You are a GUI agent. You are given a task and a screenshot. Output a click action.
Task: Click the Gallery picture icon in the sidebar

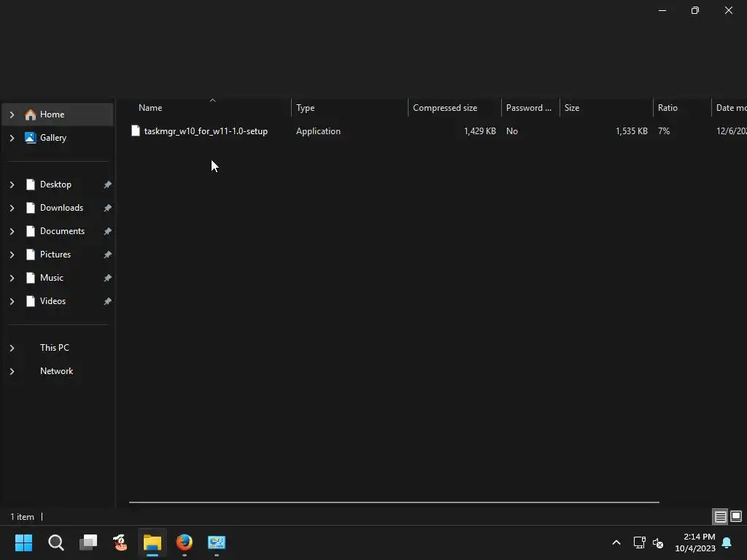[x=31, y=138]
